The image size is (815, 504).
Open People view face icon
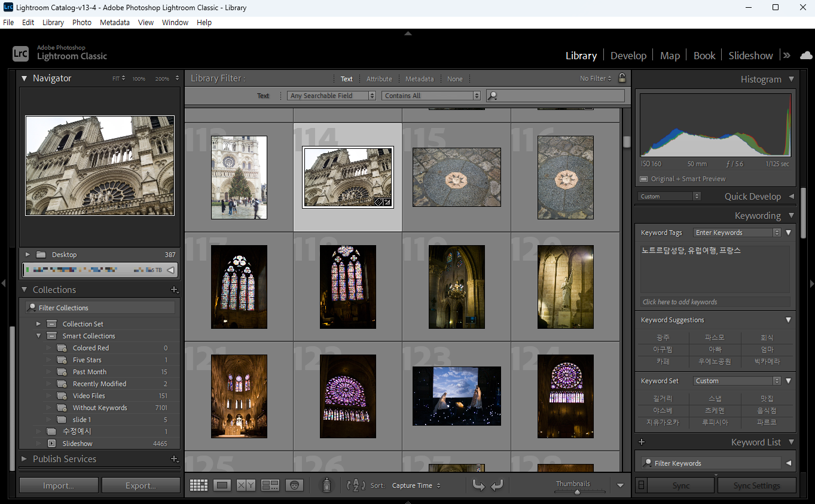pos(294,485)
